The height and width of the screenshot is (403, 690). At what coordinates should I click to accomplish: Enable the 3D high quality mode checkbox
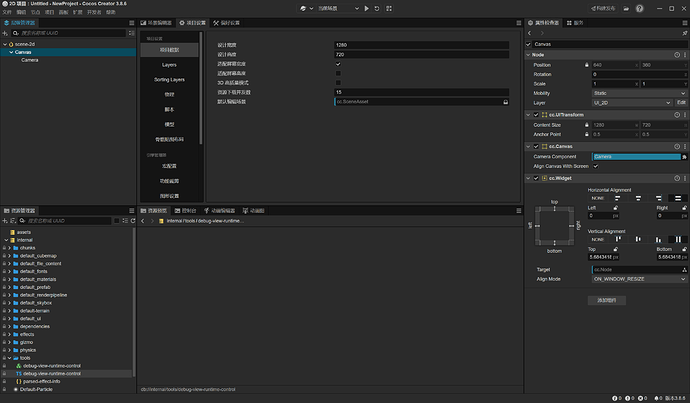click(x=338, y=83)
